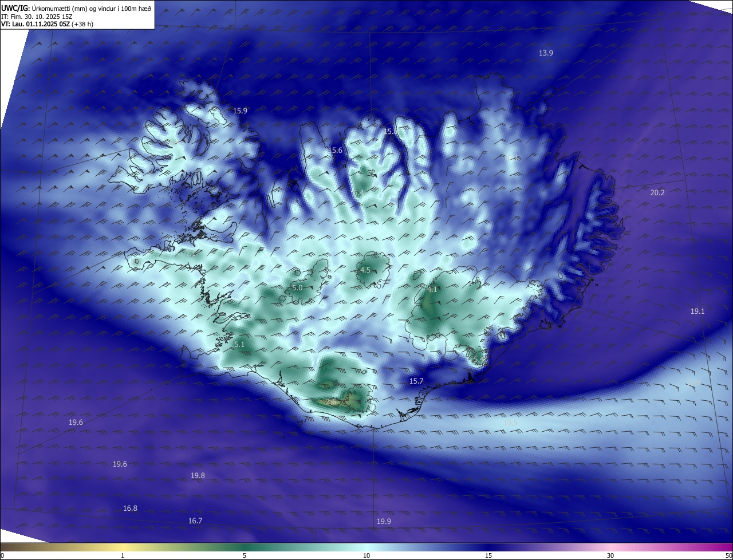Click the 13.9 value label
733x560 pixels.
pos(546,53)
